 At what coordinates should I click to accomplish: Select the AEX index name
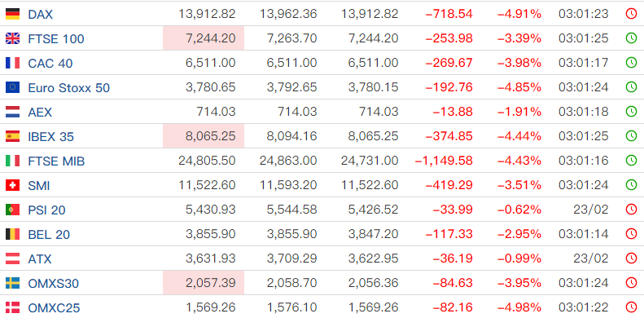click(40, 112)
